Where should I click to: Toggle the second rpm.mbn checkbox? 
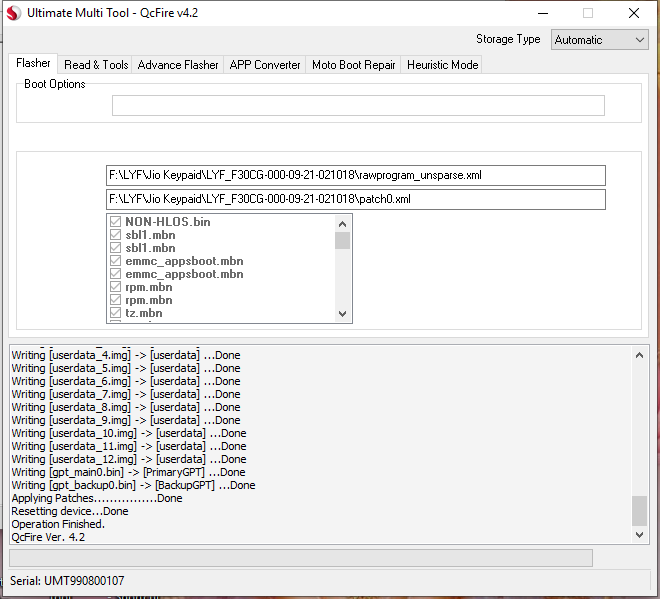pyautogui.click(x=115, y=300)
